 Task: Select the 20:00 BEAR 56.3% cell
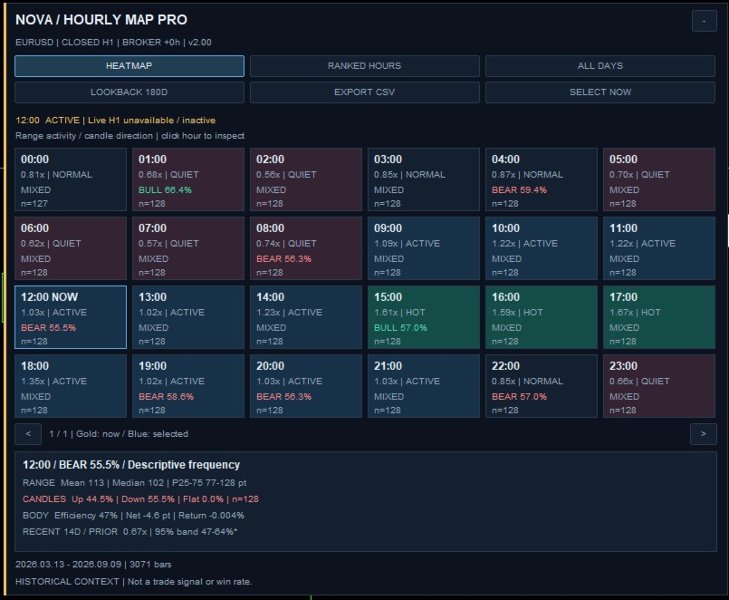[x=306, y=386]
